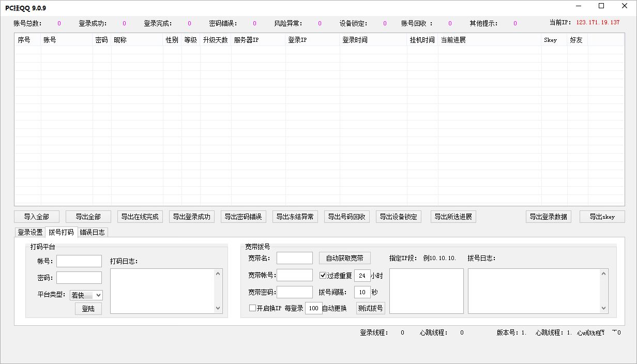Click the 测试拨号 button
637x364 pixels.
click(371, 308)
